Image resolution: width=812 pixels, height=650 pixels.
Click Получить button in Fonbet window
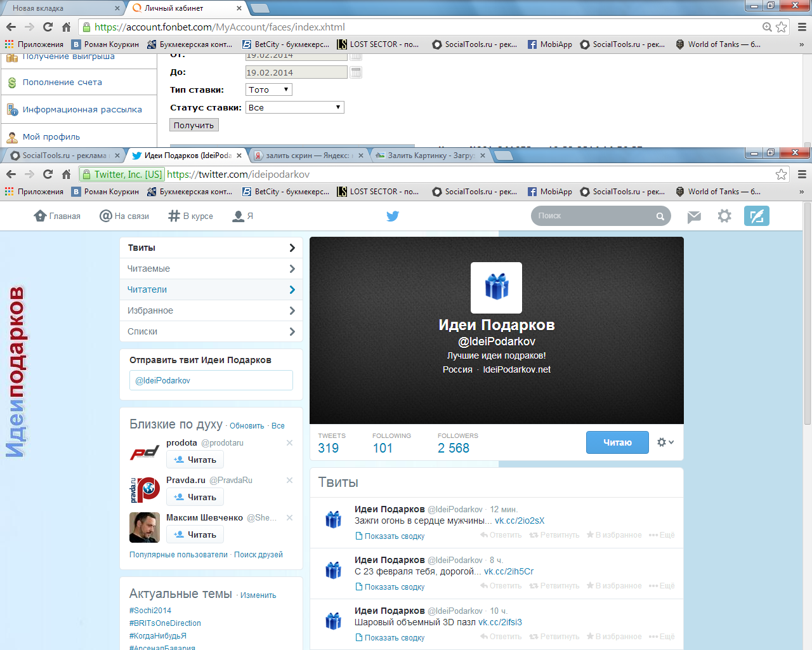[x=194, y=125]
